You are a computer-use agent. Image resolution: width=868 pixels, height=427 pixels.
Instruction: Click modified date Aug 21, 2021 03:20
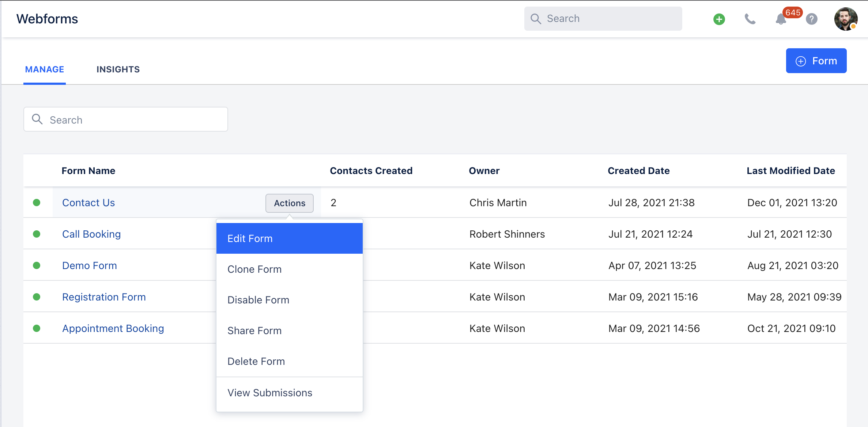tap(793, 265)
